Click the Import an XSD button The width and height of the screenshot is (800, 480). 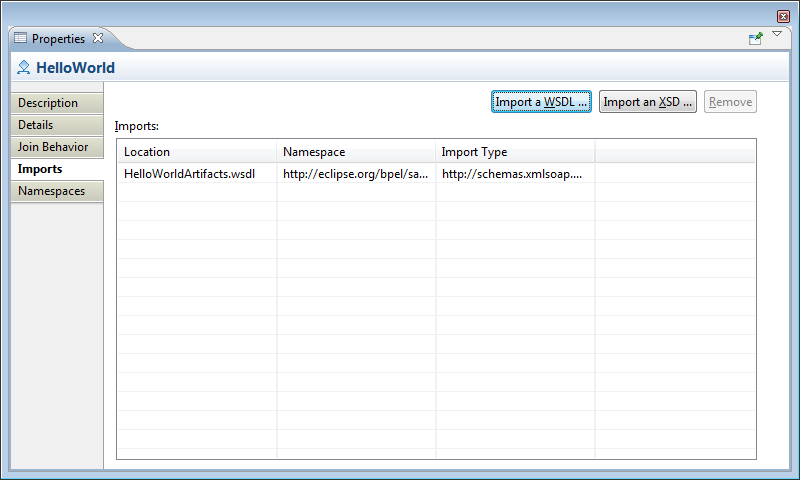[x=647, y=102]
